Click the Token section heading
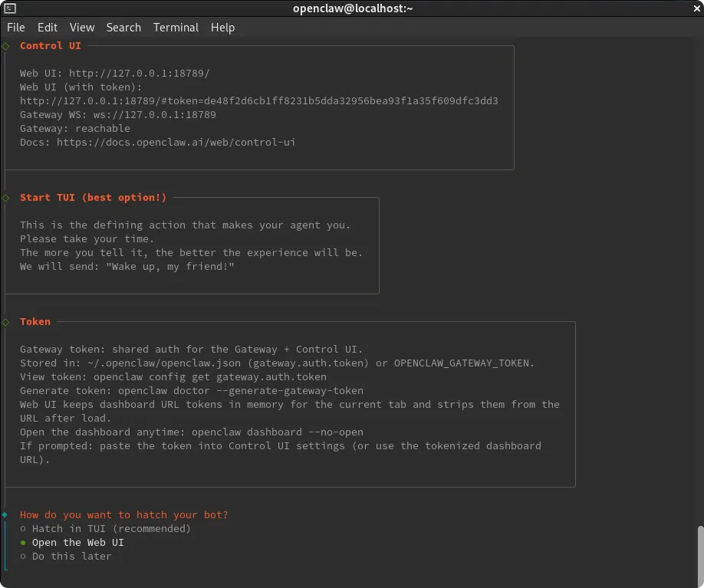The width and height of the screenshot is (704, 588). tap(35, 322)
